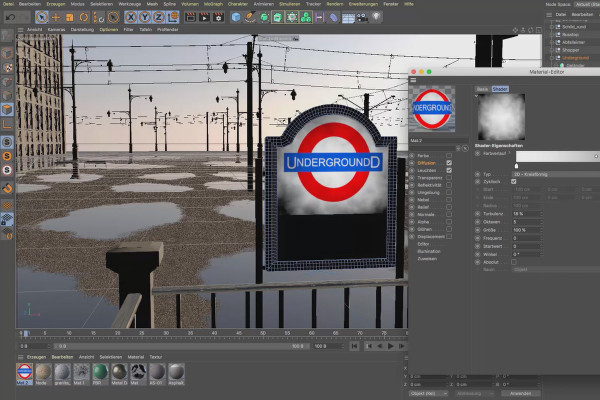Open the Datei menu
Image resolution: width=600 pixels, height=400 pixels.
point(8,4)
